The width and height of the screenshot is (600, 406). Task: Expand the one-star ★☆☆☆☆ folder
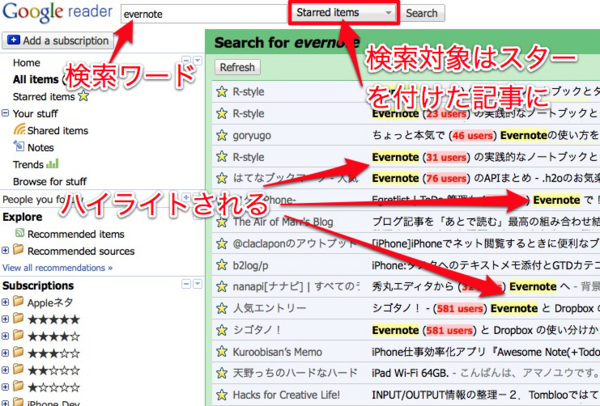point(5,387)
